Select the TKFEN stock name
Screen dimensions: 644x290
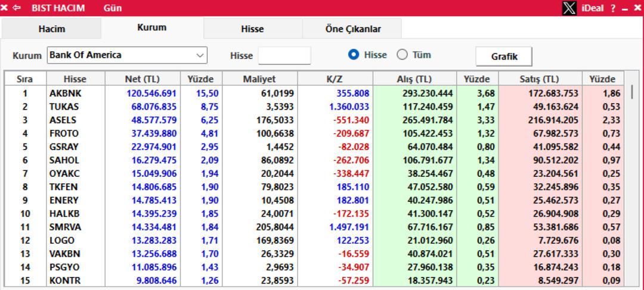pos(63,187)
